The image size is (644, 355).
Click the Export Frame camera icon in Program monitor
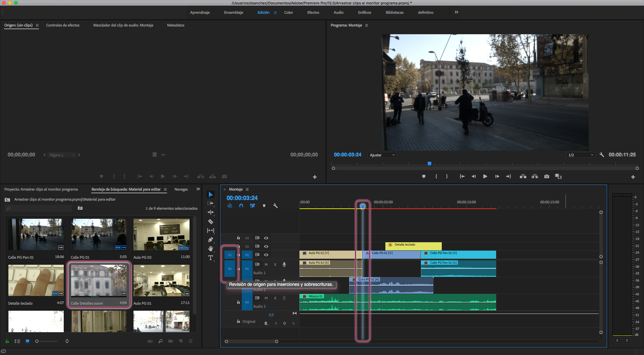(x=547, y=176)
